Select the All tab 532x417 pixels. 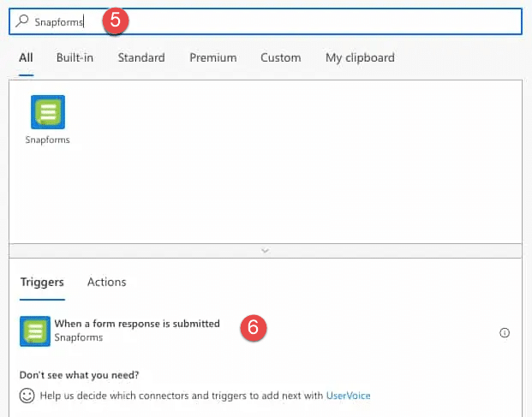pos(26,57)
